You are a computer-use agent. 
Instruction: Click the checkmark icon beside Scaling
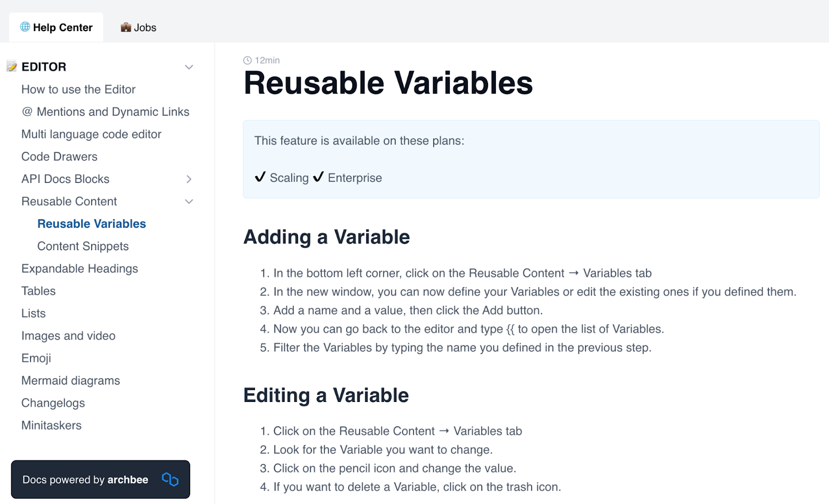(261, 177)
